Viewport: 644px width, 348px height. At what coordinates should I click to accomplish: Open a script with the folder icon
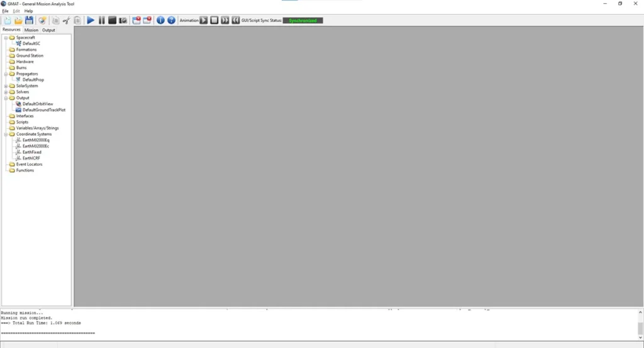pos(18,21)
